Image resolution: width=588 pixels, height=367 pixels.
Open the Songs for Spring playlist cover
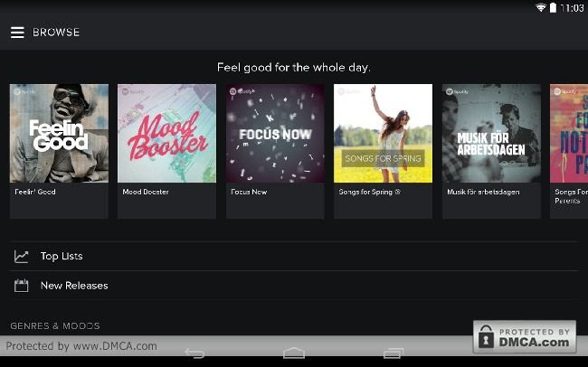click(384, 134)
